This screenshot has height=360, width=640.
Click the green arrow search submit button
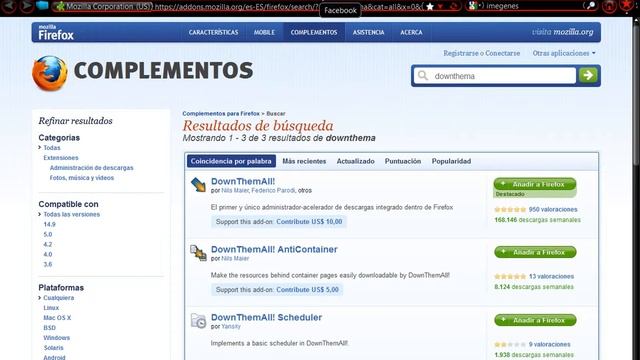pyautogui.click(x=588, y=75)
